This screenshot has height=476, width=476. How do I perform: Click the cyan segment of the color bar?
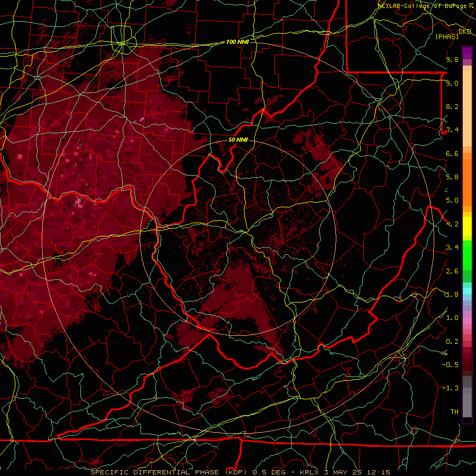coord(467,291)
